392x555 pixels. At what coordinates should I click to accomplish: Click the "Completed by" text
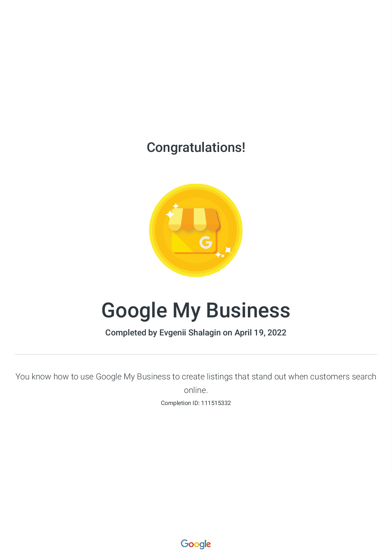pyautogui.click(x=131, y=333)
